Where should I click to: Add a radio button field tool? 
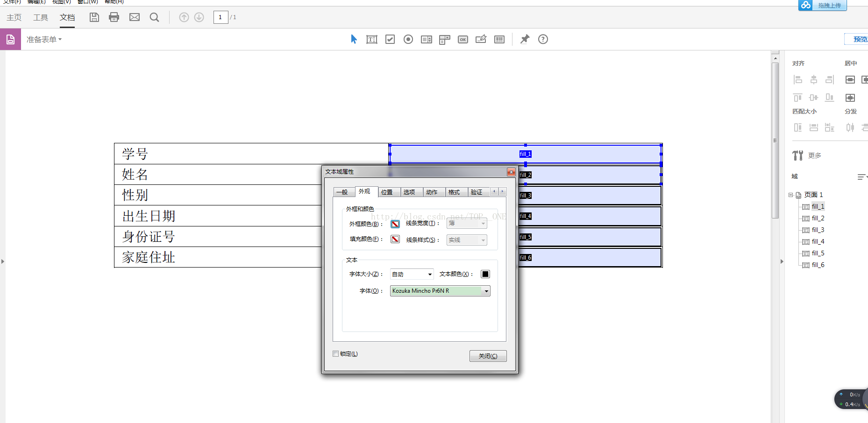(408, 39)
